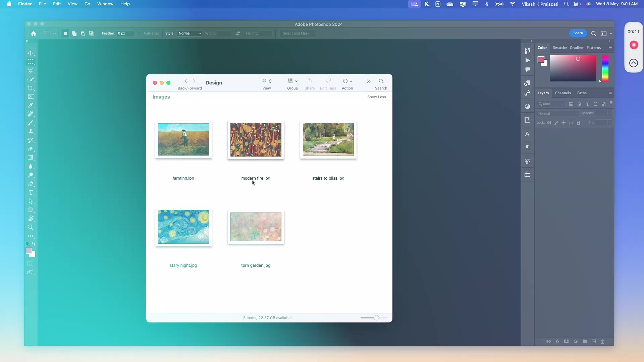Click the Select and Mask button
This screenshot has height=362, width=644.
click(298, 33)
